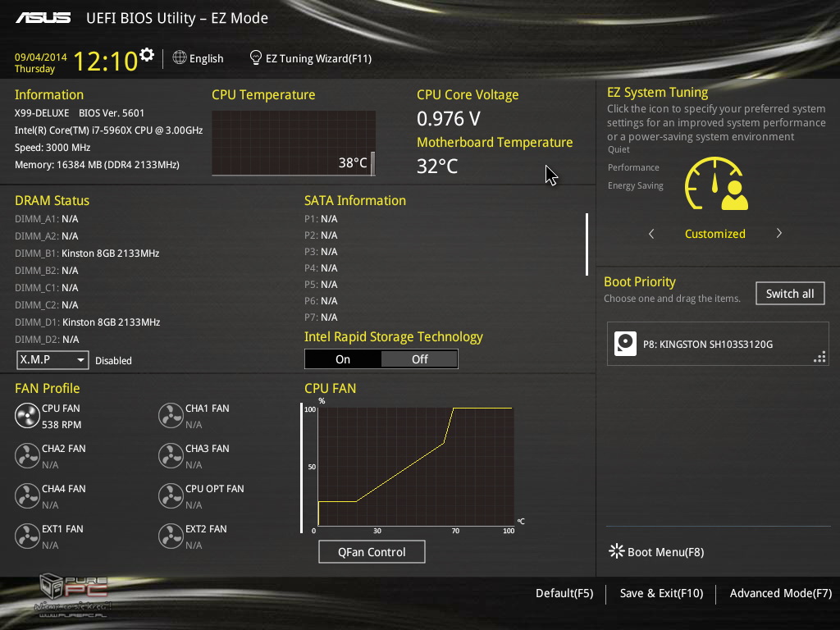This screenshot has width=840, height=630.
Task: Click DIMM_D1 Kinston 8GB 2133MHz entry
Action: (87, 322)
